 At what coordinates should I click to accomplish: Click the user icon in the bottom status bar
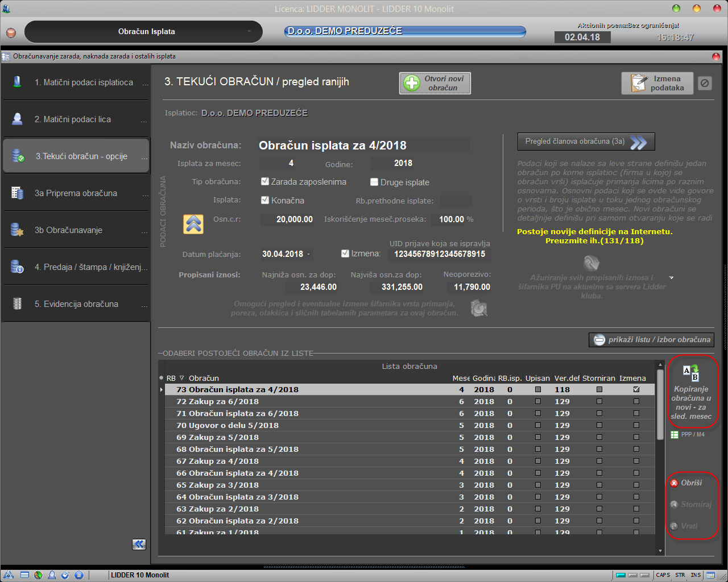pos(52,575)
